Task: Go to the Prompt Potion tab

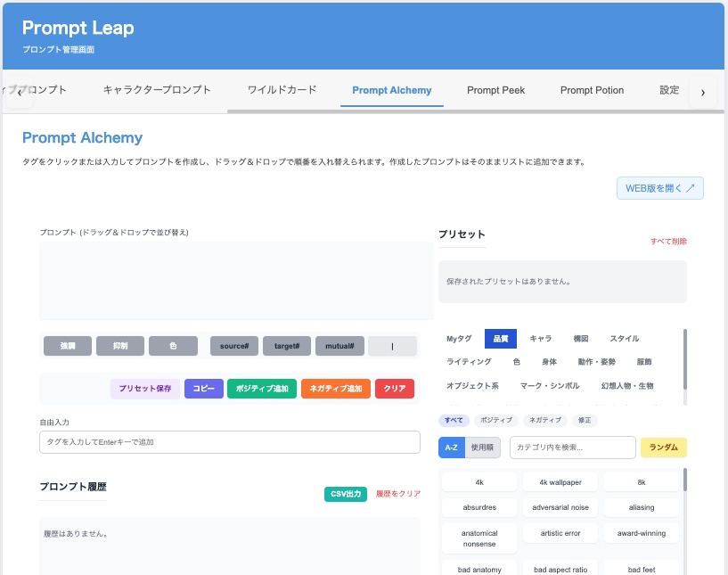Action: 592,90
